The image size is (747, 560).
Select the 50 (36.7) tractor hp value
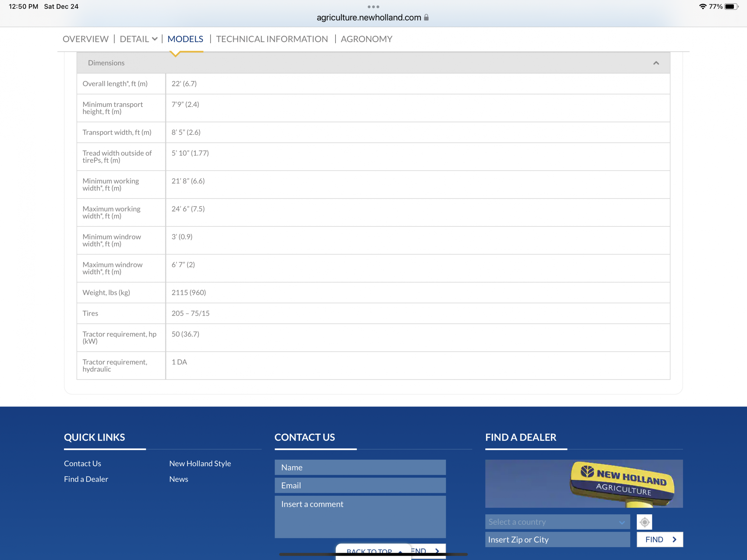(185, 334)
